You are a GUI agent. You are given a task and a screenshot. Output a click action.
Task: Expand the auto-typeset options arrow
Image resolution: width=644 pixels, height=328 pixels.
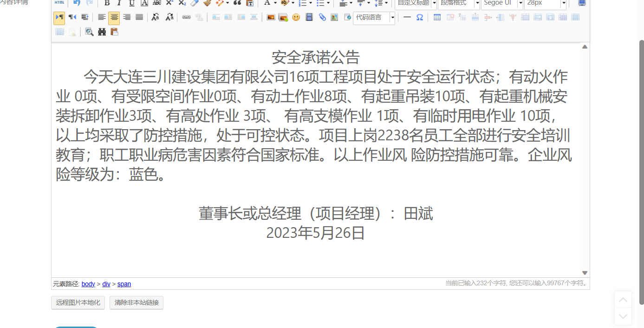tap(228, 3)
